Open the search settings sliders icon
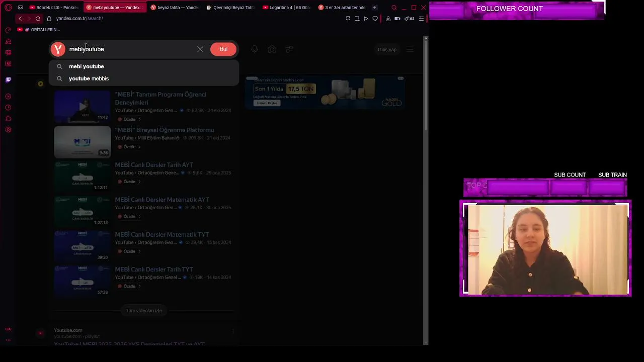644x362 pixels. [x=289, y=49]
